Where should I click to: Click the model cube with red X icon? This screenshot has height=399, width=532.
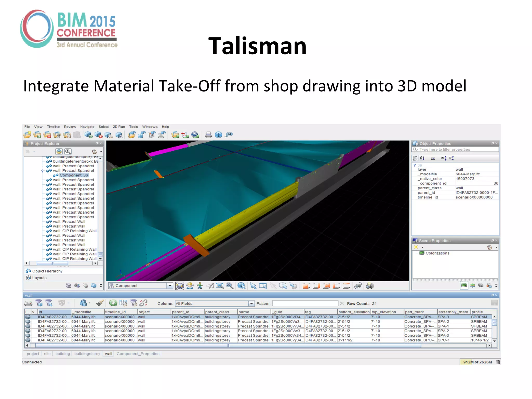click(x=99, y=135)
